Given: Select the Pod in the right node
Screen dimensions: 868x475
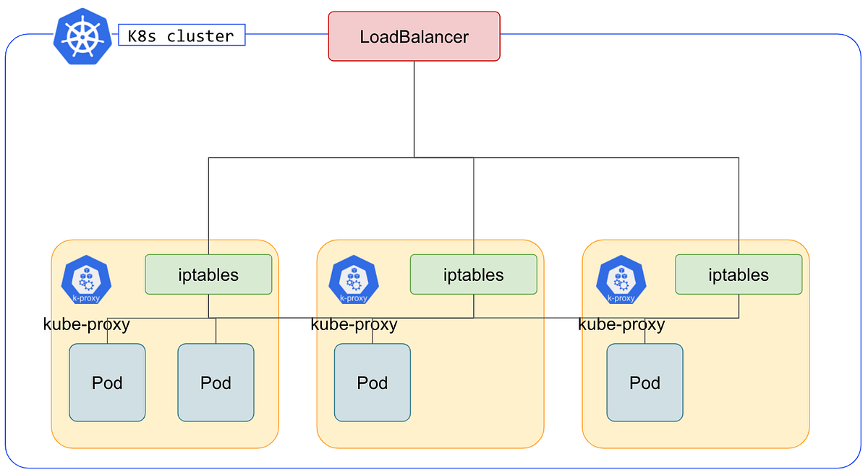Looking at the screenshot, I should point(644,382).
